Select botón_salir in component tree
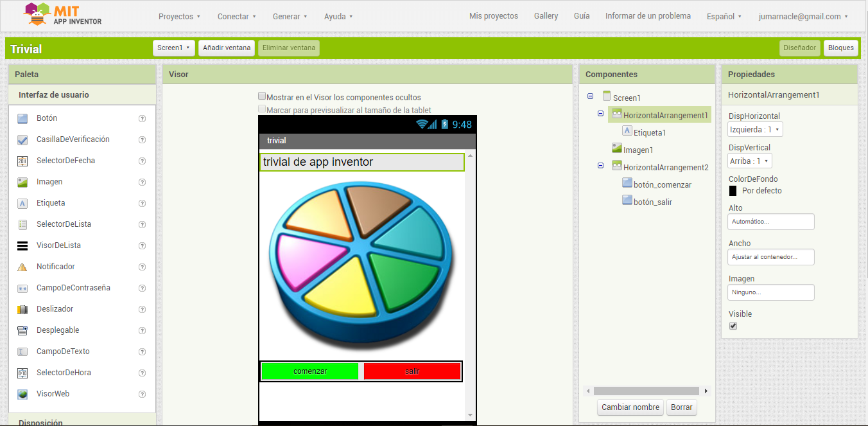The height and width of the screenshot is (426, 868). tap(653, 202)
